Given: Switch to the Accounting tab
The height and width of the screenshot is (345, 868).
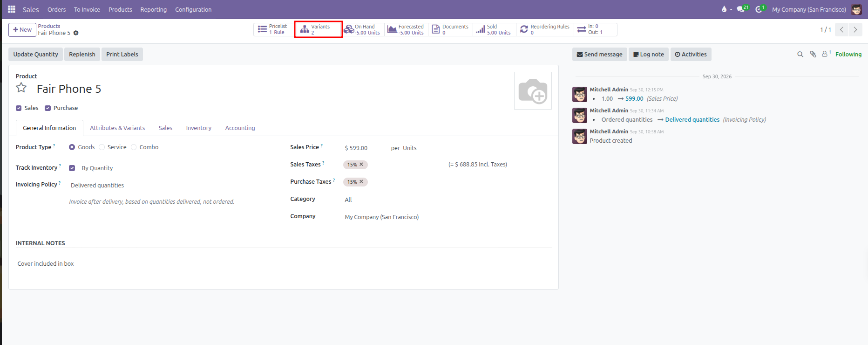Looking at the screenshot, I should pos(240,128).
